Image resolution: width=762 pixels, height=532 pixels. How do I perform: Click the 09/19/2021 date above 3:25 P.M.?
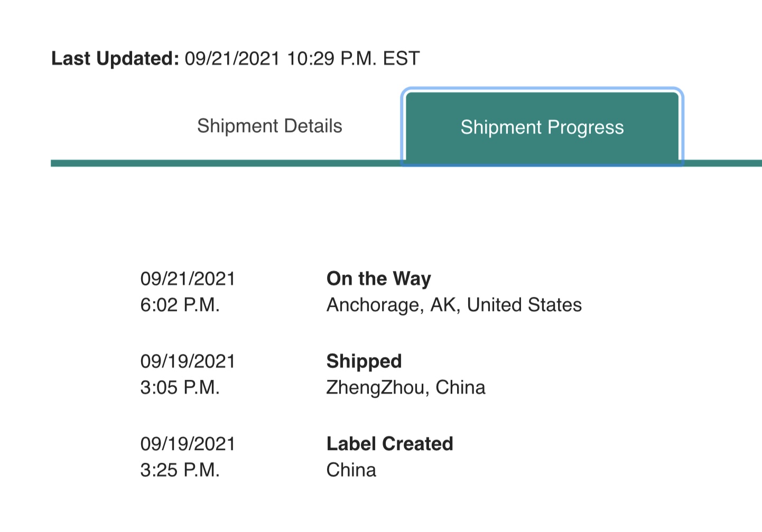188,443
